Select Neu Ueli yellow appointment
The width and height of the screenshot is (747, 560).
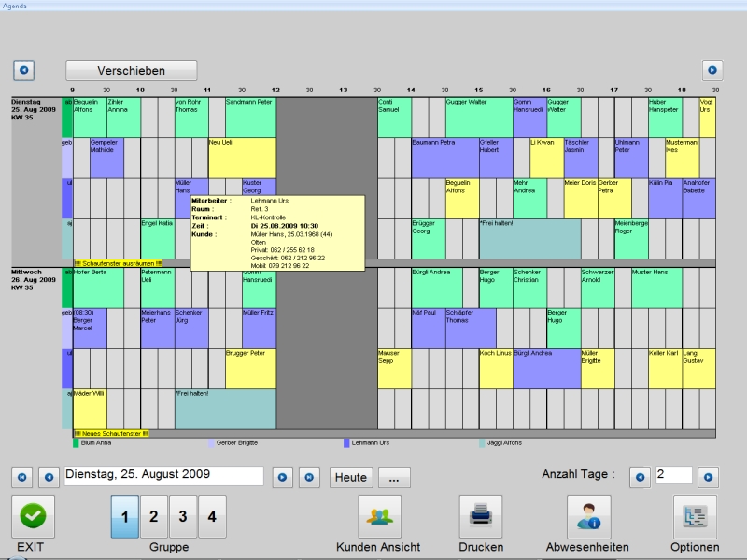[242, 158]
